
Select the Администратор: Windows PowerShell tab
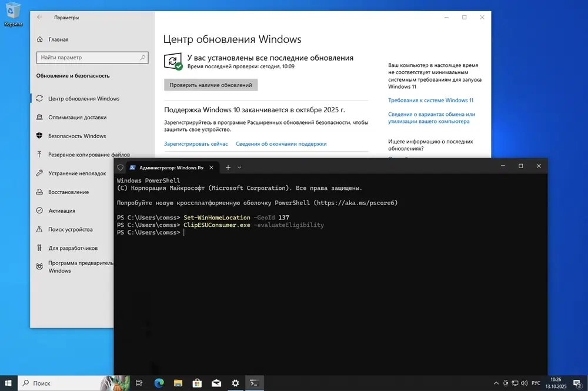pos(166,167)
